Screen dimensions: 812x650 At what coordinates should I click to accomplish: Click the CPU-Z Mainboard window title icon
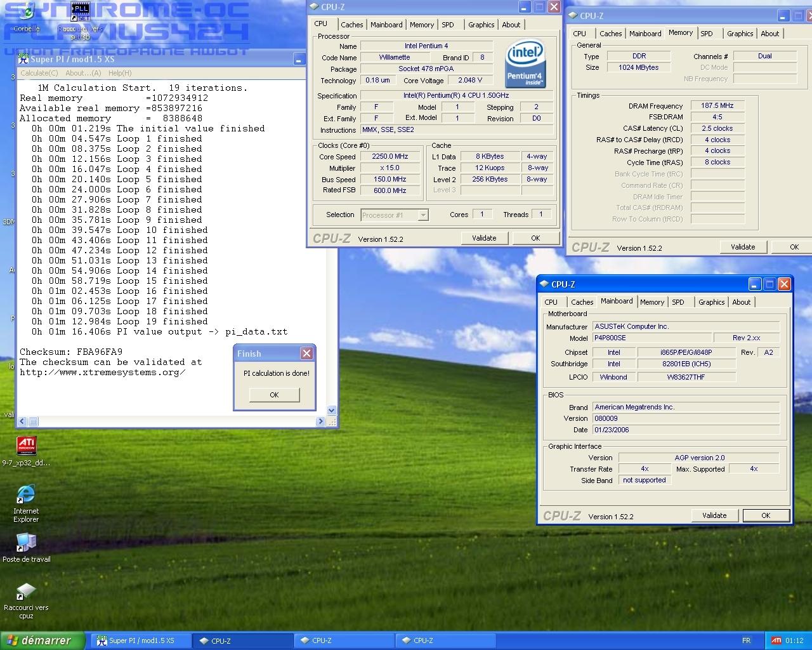coord(544,284)
